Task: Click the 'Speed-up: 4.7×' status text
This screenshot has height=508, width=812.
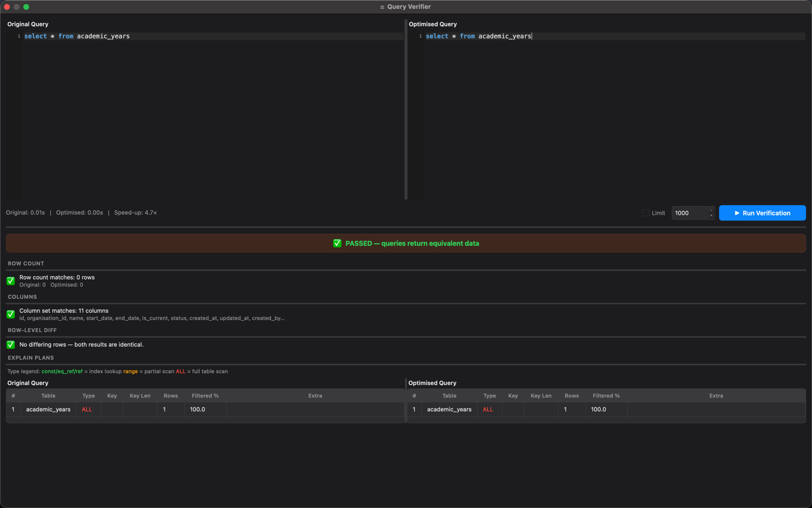Action: [x=136, y=213]
